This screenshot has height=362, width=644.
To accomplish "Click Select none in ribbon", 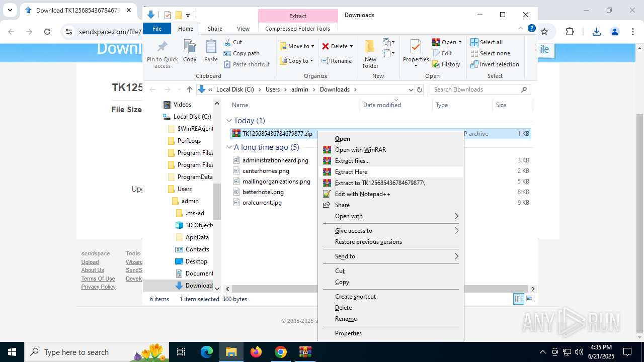I will pos(490,53).
